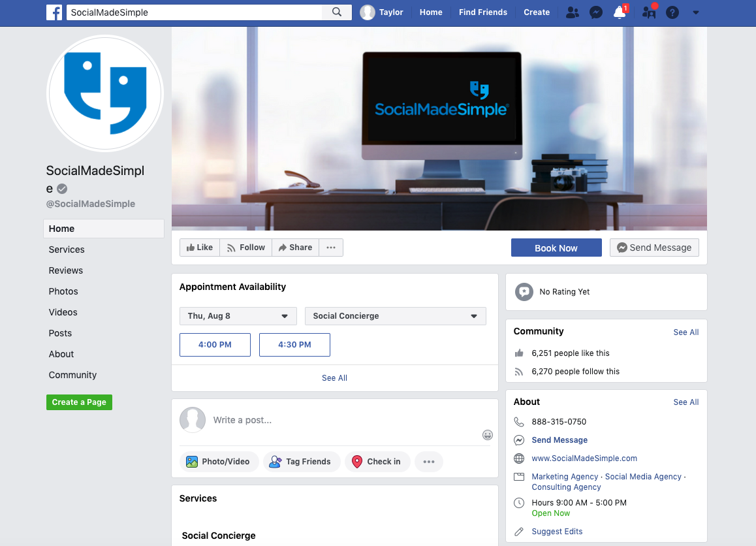
Task: Click See All in the Community card
Action: click(685, 332)
